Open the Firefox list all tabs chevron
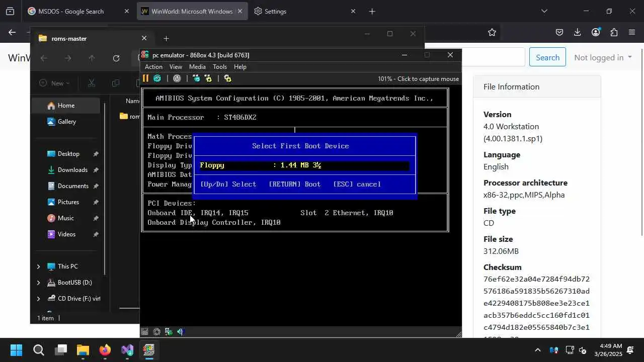The image size is (644, 362). (x=544, y=11)
